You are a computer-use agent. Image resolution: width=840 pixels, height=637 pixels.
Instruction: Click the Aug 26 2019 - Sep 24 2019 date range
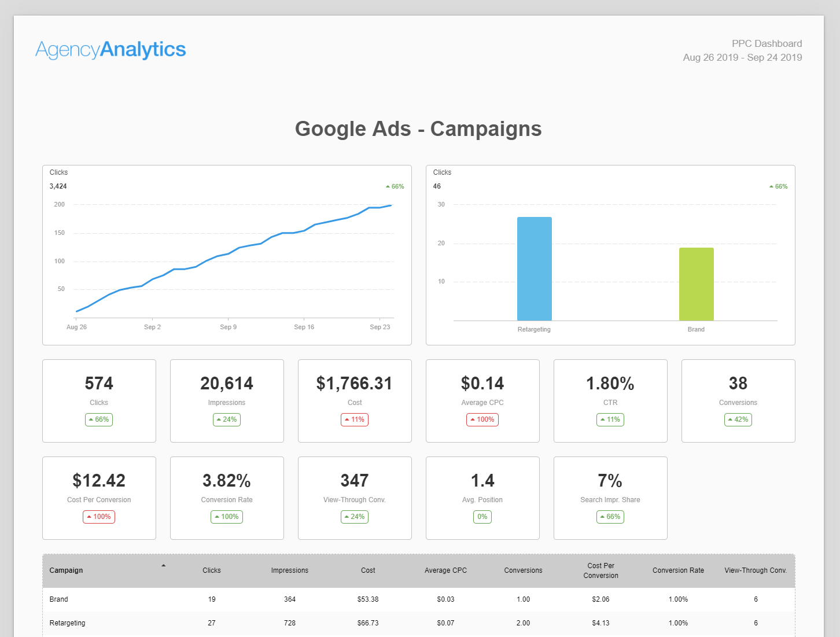pos(742,57)
